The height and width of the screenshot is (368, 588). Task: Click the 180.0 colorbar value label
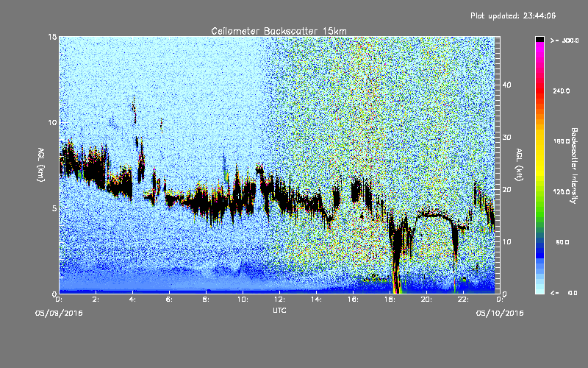pos(562,141)
